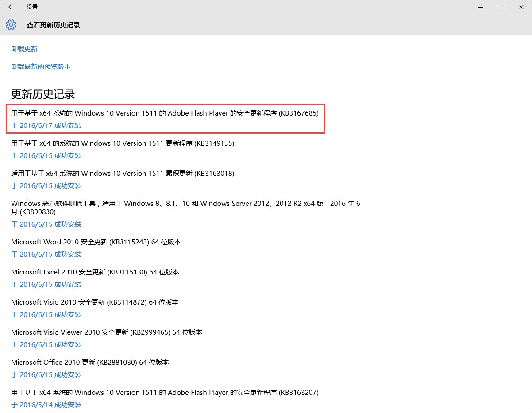
Task: Click date link for Visio Viewer 2010 KB2999465
Action: (46, 344)
